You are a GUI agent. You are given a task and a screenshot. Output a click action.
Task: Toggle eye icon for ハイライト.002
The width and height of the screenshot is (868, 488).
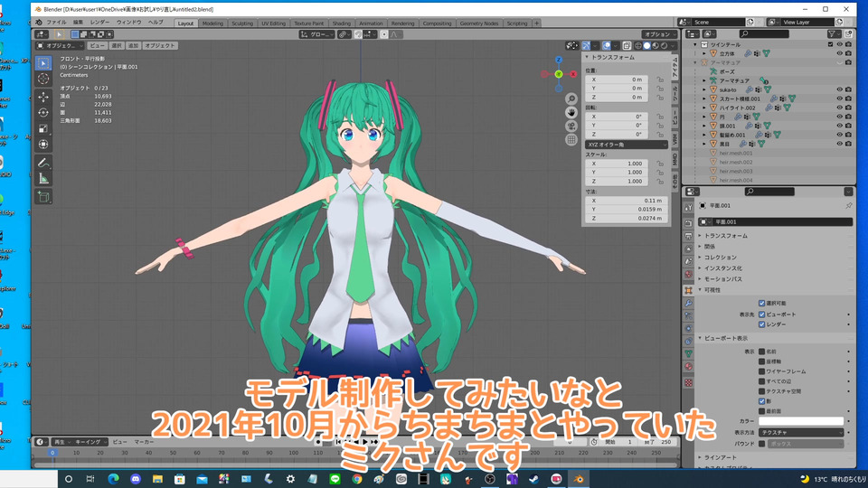tap(839, 108)
